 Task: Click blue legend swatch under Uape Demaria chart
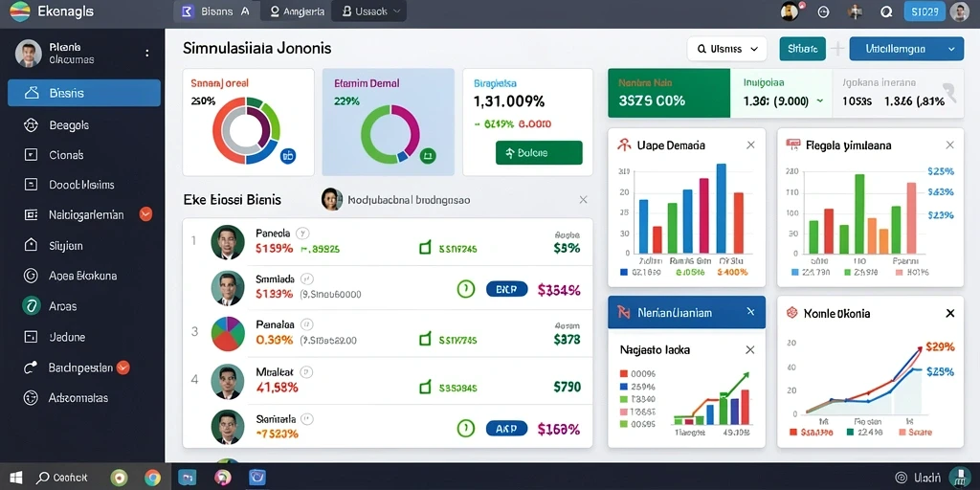point(624,272)
